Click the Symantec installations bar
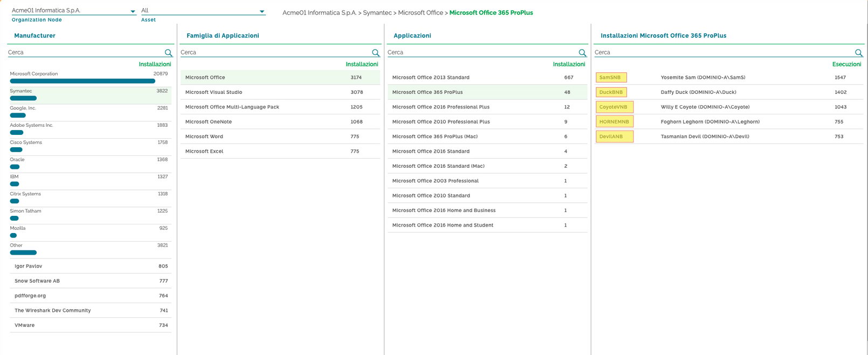Viewport: 868px width, 355px height. pyautogui.click(x=23, y=98)
